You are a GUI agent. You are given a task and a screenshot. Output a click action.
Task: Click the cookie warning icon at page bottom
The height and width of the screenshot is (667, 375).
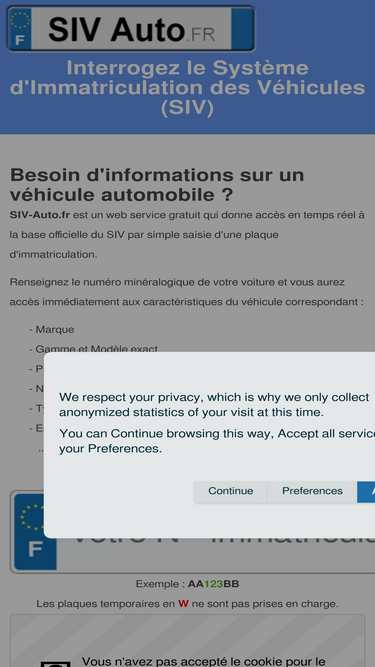pos(55,664)
